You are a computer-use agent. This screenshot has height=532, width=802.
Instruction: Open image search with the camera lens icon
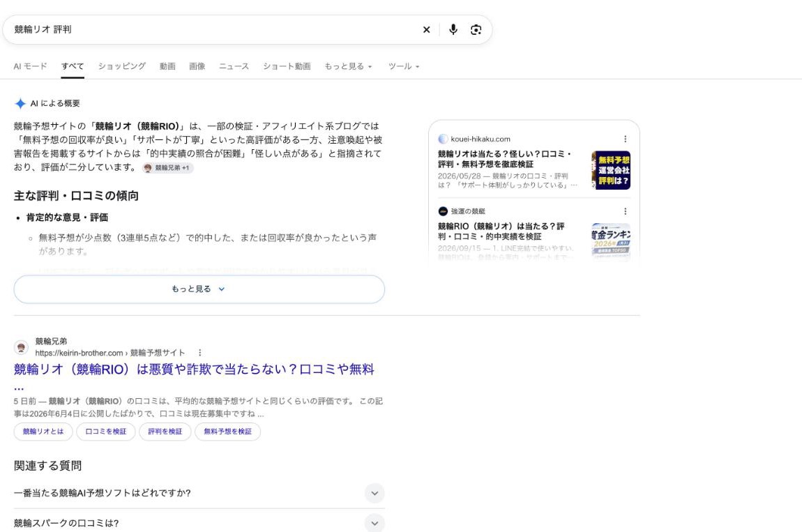[476, 30]
